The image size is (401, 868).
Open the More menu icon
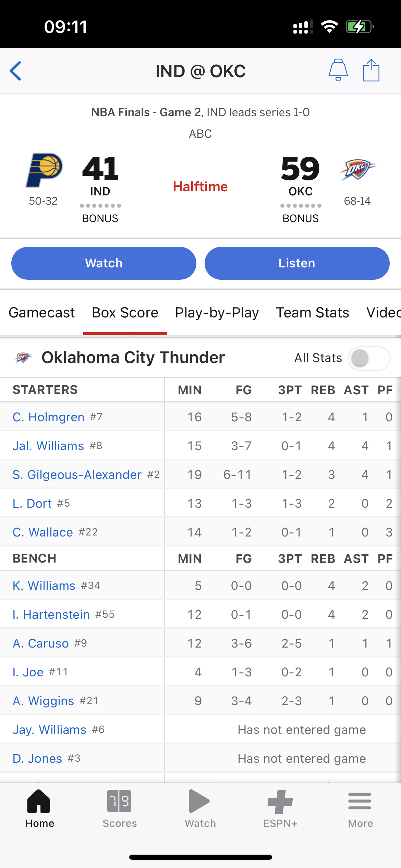[x=360, y=801]
